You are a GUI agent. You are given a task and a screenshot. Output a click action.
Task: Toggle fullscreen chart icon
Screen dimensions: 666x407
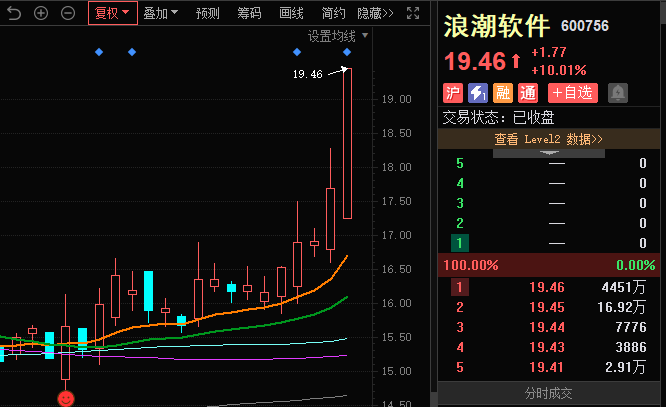413,13
